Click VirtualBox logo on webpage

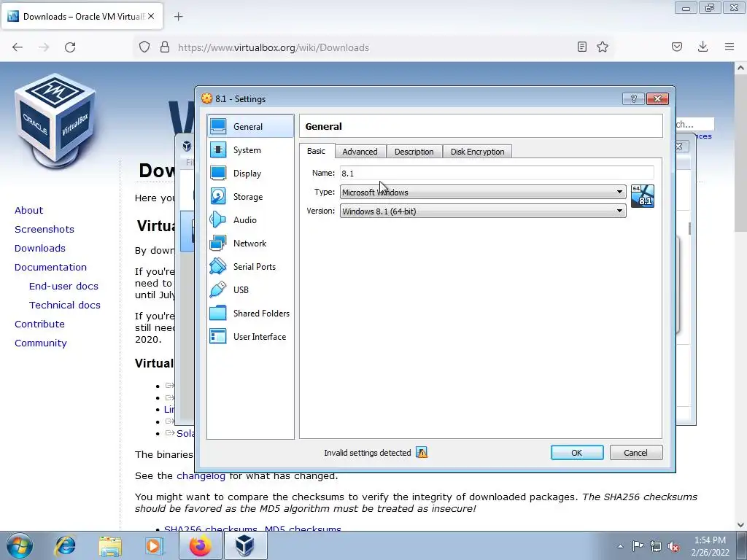[x=56, y=120]
